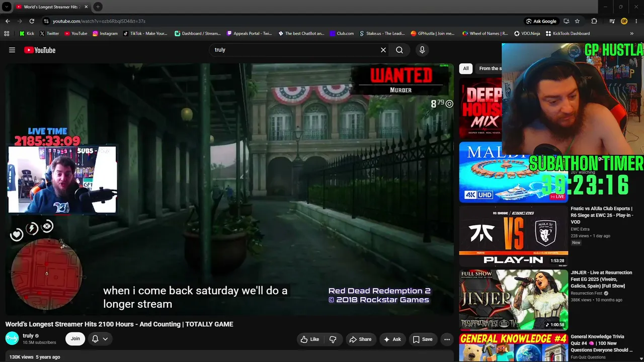
Task: Open the browser extensions puzzle icon
Action: (x=594, y=21)
